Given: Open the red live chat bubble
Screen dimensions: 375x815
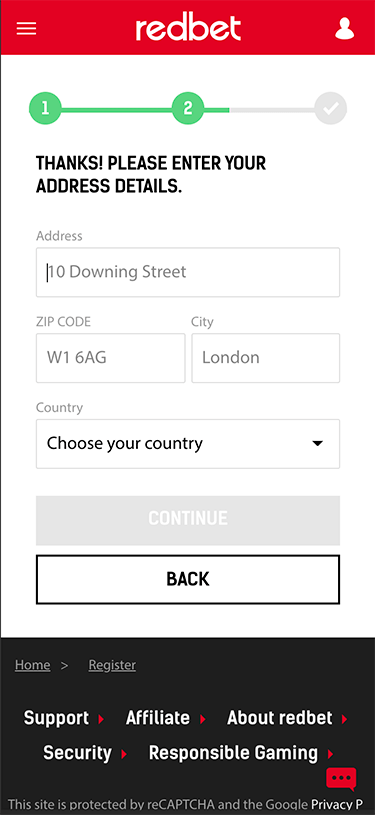Looking at the screenshot, I should coord(341,780).
